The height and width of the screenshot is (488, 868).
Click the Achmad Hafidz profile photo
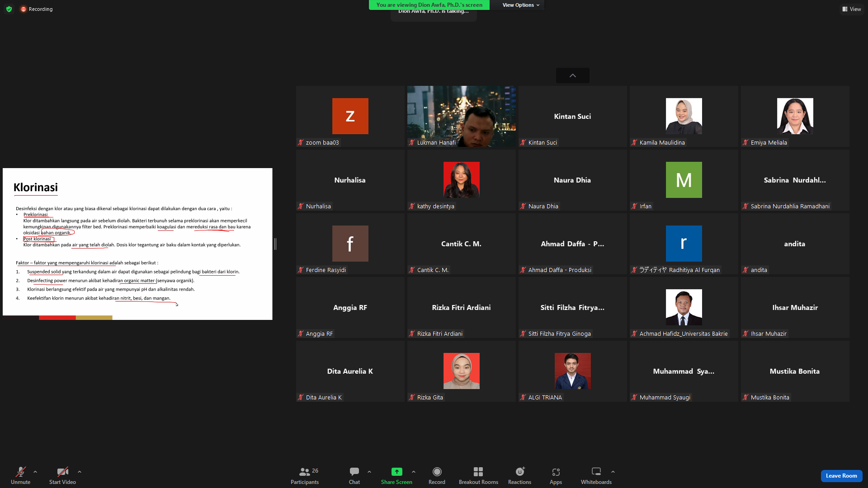coord(684,307)
